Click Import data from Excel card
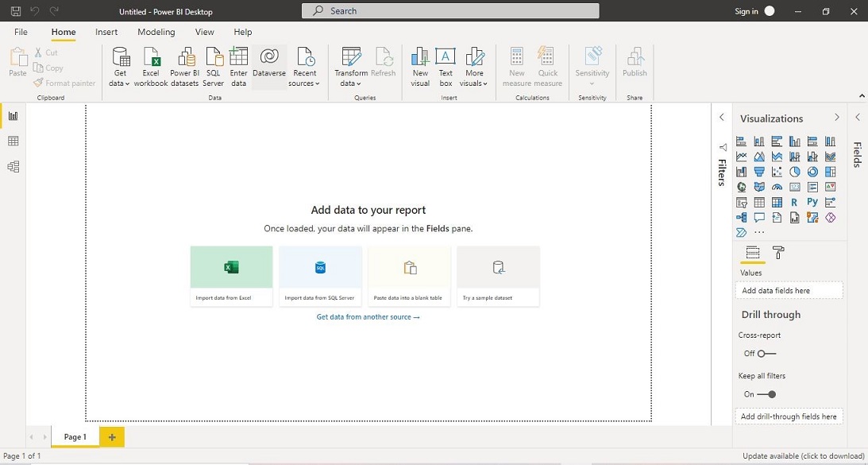Screen dimensions: 868x465 tap(231, 276)
